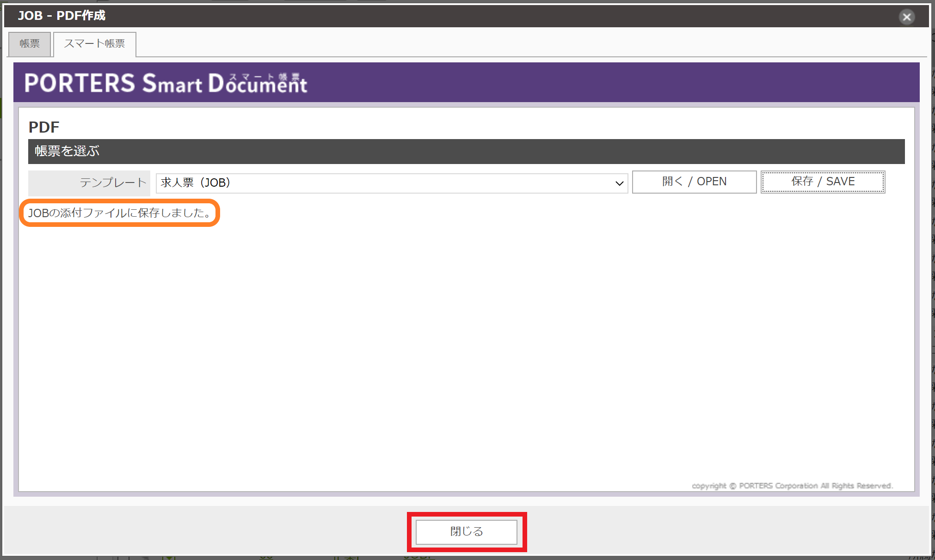Switch to the 帳票 tab
Viewport: 935px width, 560px height.
(x=29, y=44)
